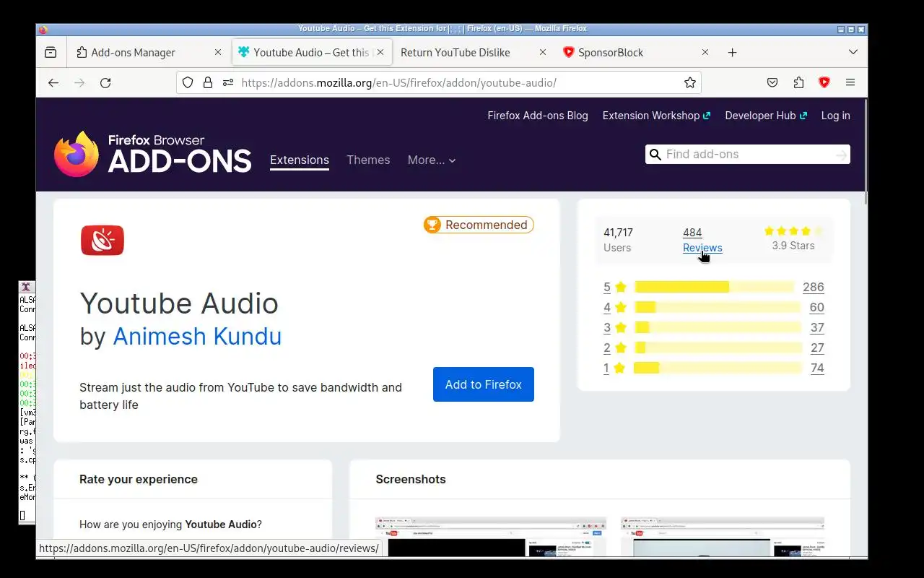924x578 pixels.
Task: Open the Extensions menu item
Action: click(x=300, y=160)
